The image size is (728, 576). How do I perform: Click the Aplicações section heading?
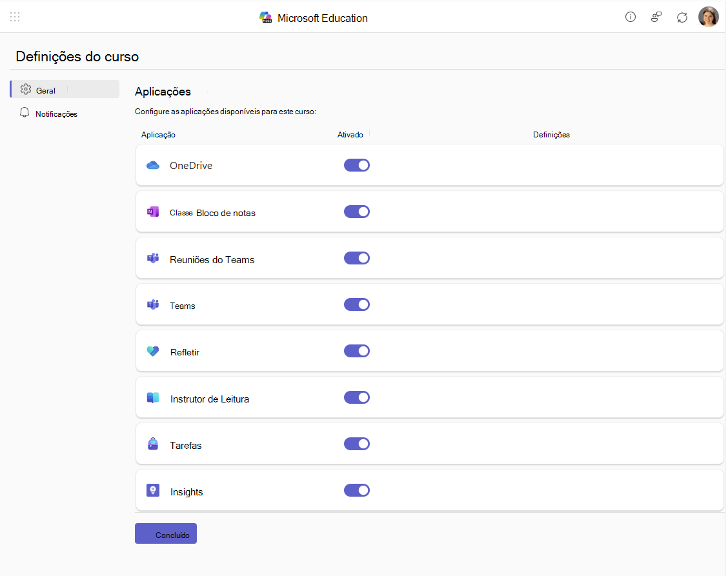click(x=163, y=92)
